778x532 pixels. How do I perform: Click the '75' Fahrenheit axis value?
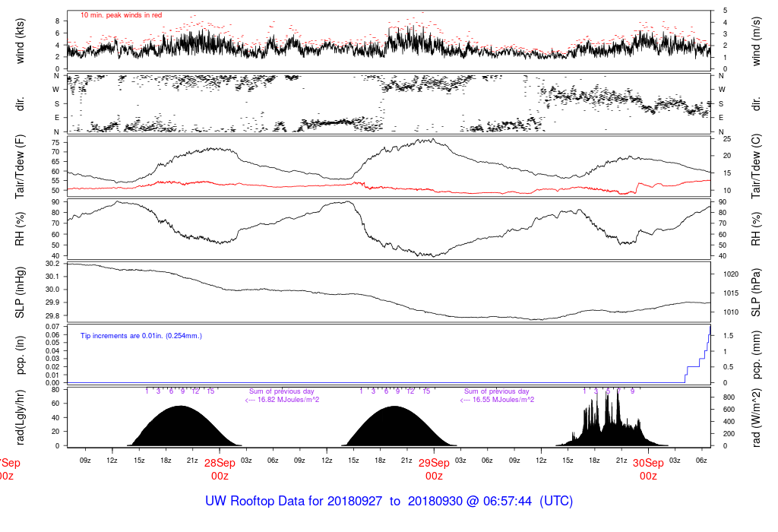click(55, 142)
